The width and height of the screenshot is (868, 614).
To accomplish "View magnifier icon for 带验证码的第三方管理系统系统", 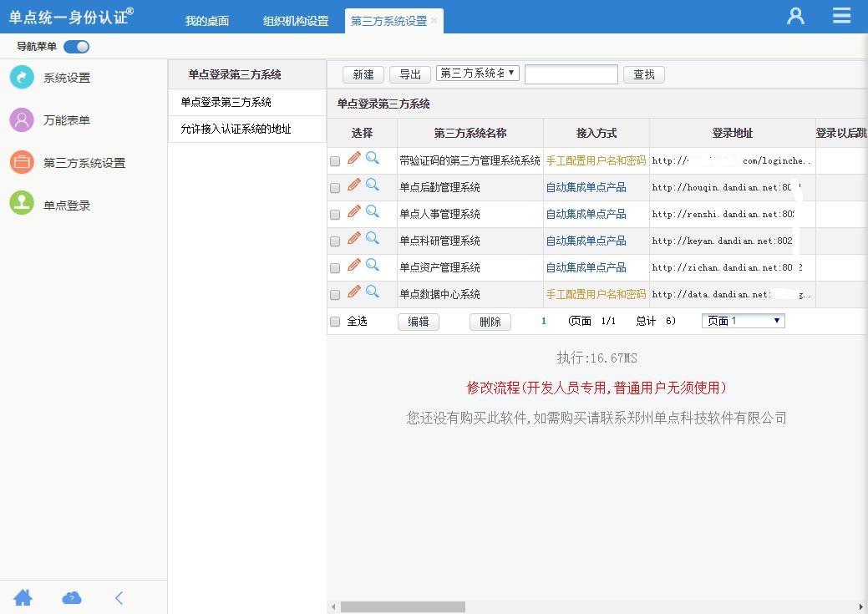I will tap(373, 159).
